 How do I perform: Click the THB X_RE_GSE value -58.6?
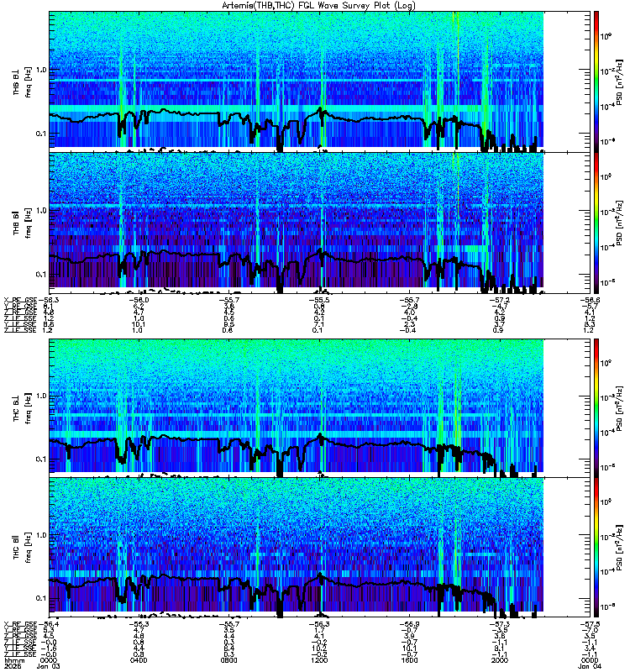click(x=590, y=300)
